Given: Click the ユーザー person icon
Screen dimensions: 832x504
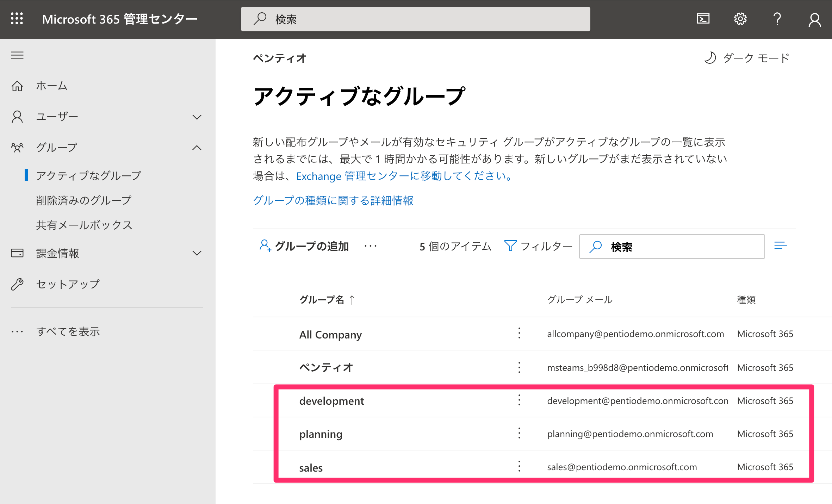Looking at the screenshot, I should pyautogui.click(x=17, y=117).
